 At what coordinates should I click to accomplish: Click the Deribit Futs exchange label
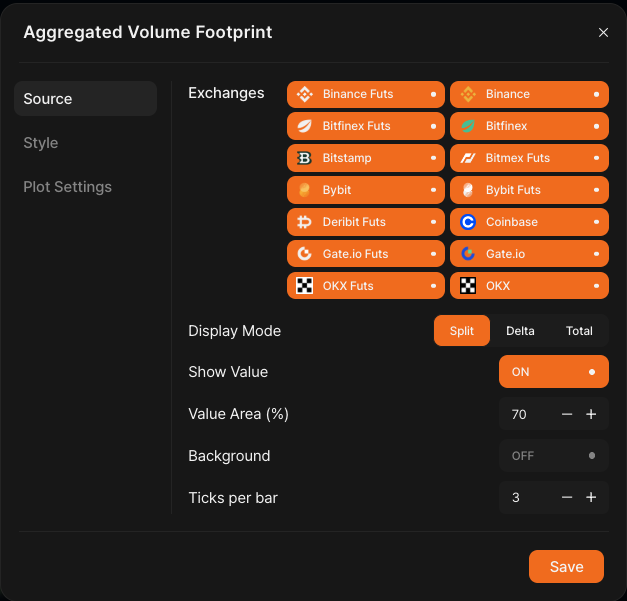click(354, 222)
